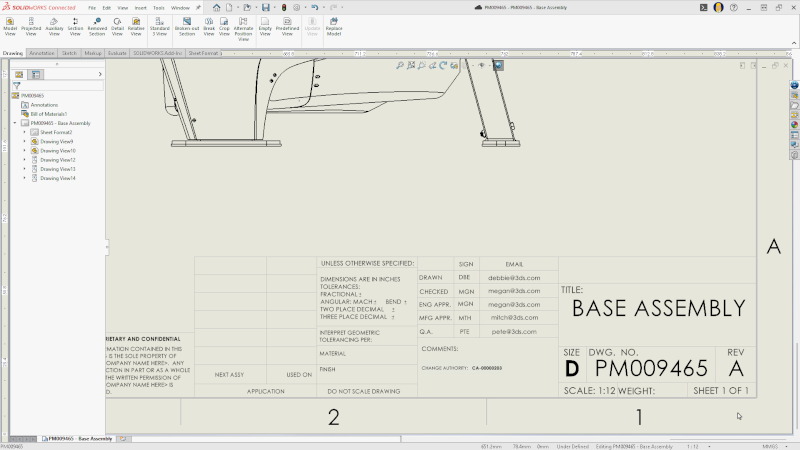Pin the menu bar with pushpin
The width and height of the screenshot is (800, 450).
coord(198,7)
